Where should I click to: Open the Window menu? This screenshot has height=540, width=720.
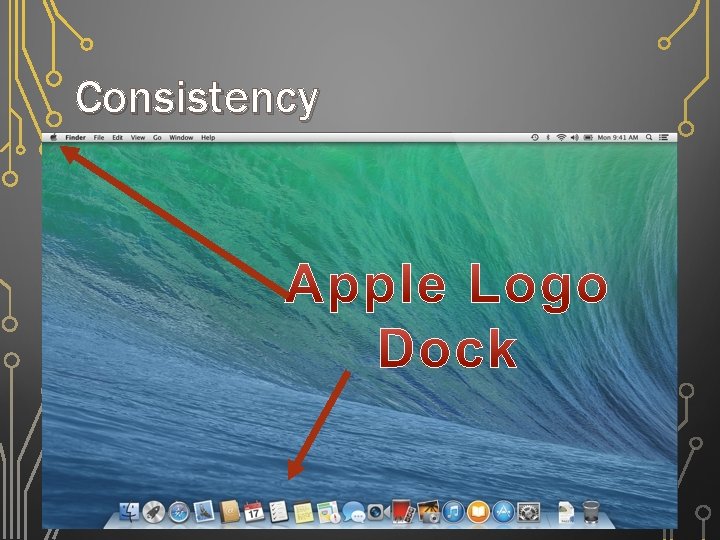click(x=181, y=137)
